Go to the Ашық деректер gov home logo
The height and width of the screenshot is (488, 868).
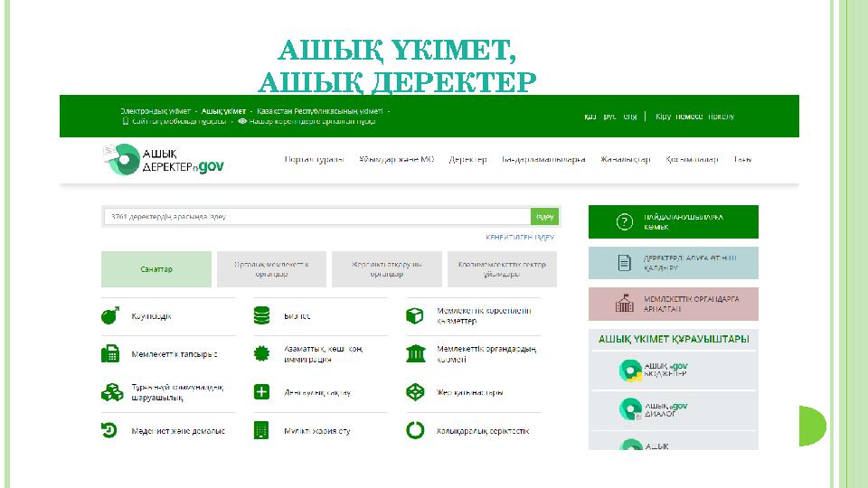164,159
